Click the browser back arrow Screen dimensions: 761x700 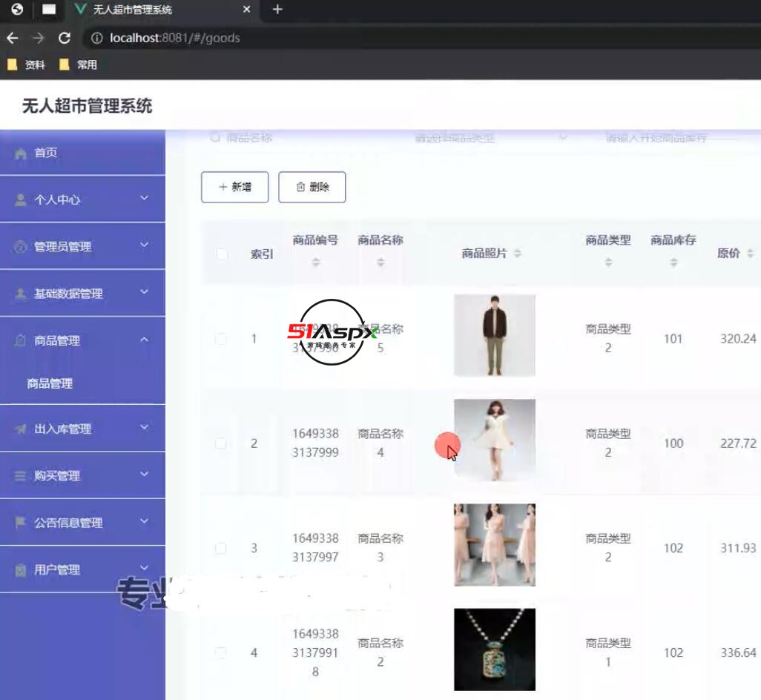pyautogui.click(x=12, y=38)
